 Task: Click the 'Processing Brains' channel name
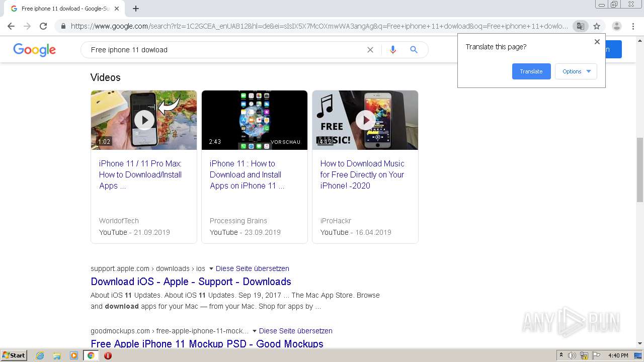[238, 221]
